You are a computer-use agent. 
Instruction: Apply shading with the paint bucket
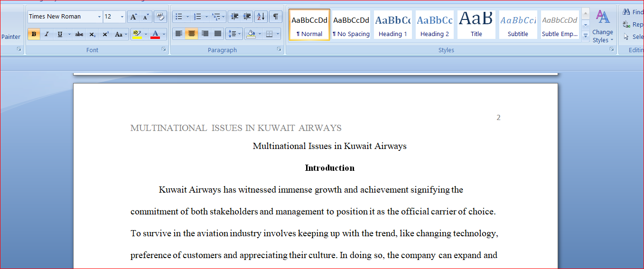[251, 34]
